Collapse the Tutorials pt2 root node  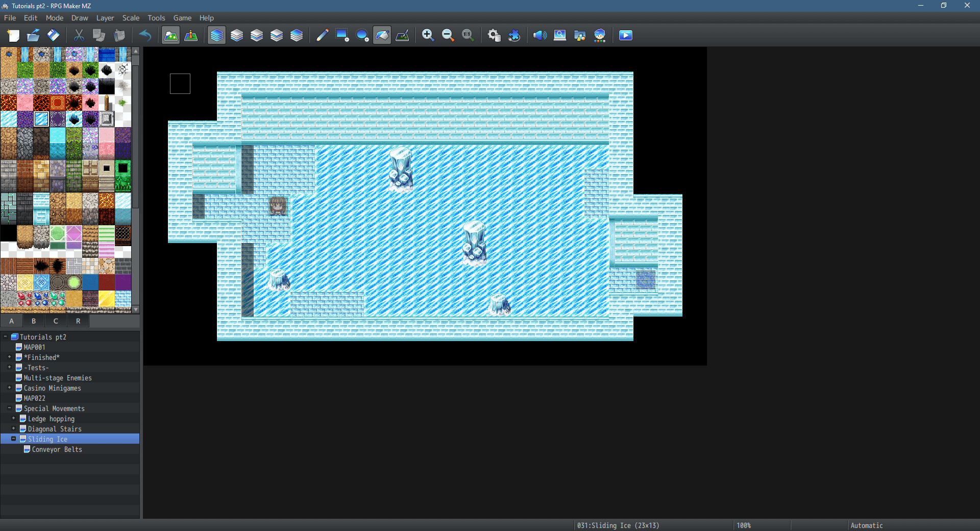[x=6, y=336]
